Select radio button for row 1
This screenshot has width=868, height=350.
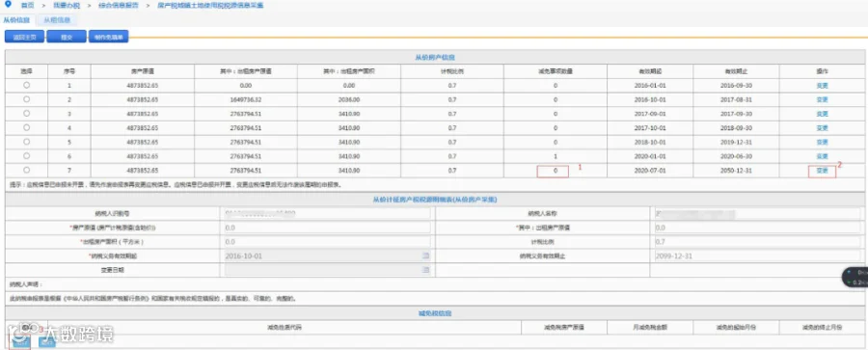(27, 85)
